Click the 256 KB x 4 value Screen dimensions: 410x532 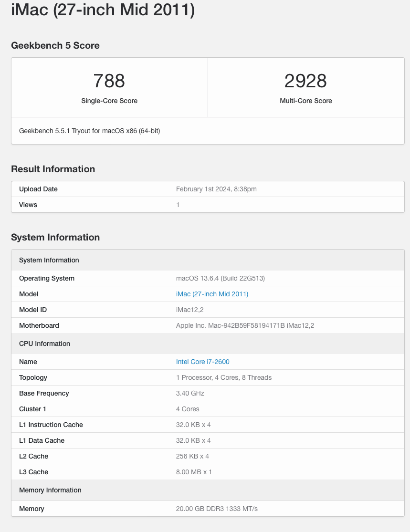192,457
